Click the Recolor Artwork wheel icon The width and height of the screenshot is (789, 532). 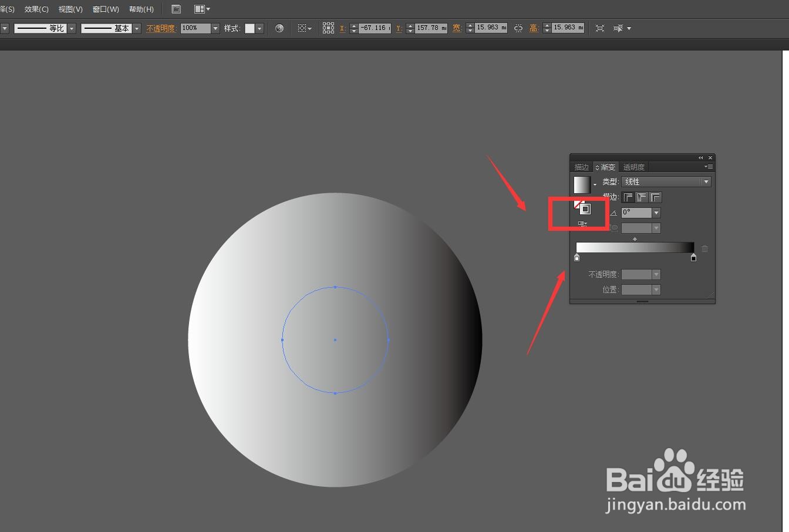279,28
